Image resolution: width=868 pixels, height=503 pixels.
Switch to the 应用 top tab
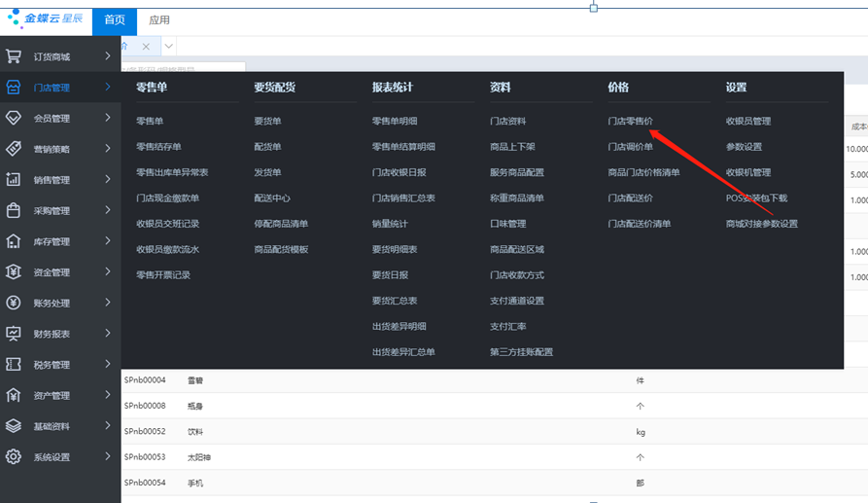coord(159,19)
